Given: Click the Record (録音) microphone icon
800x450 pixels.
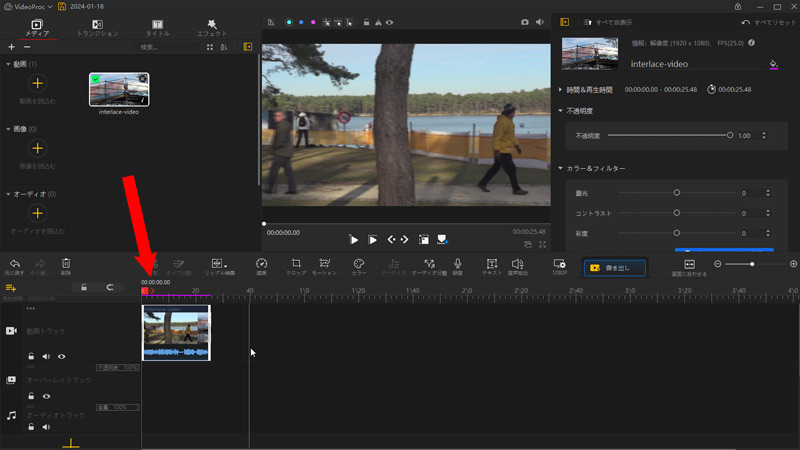Looking at the screenshot, I should (457, 265).
